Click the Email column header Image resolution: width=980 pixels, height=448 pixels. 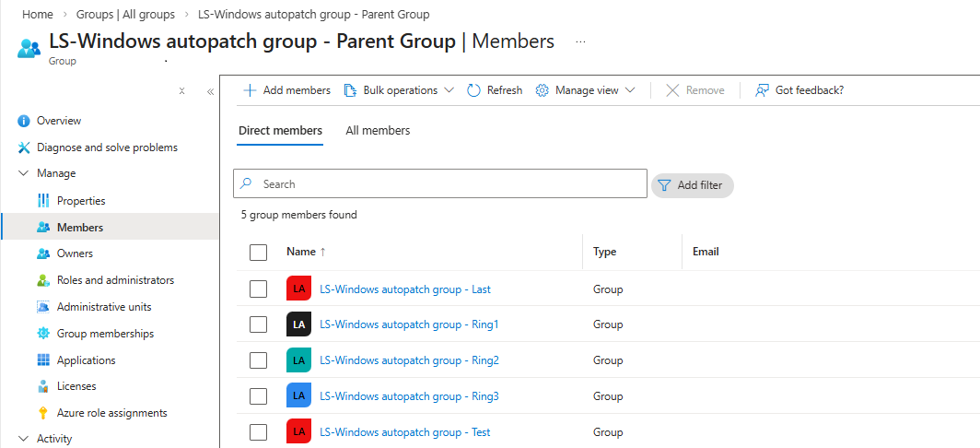[706, 252]
